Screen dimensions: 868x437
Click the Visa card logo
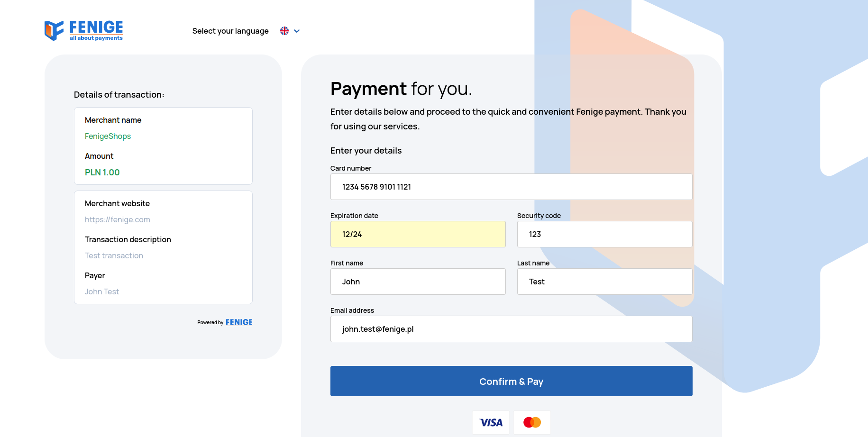[x=491, y=422]
